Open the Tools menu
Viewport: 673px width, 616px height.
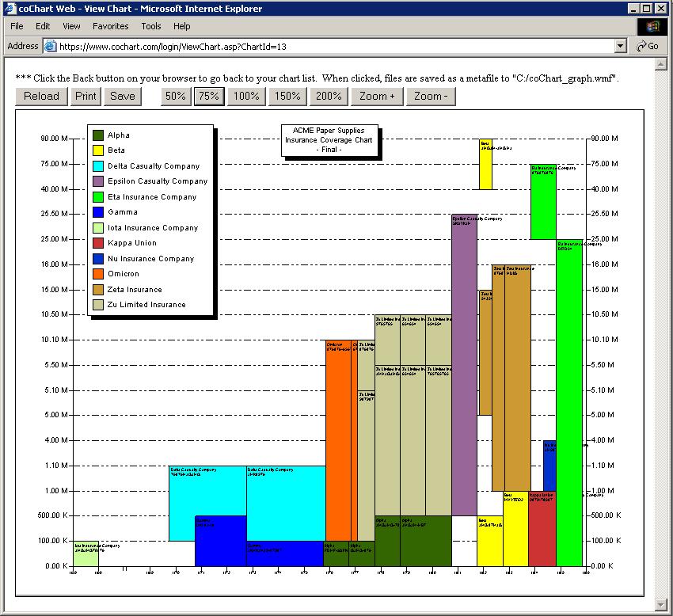150,26
